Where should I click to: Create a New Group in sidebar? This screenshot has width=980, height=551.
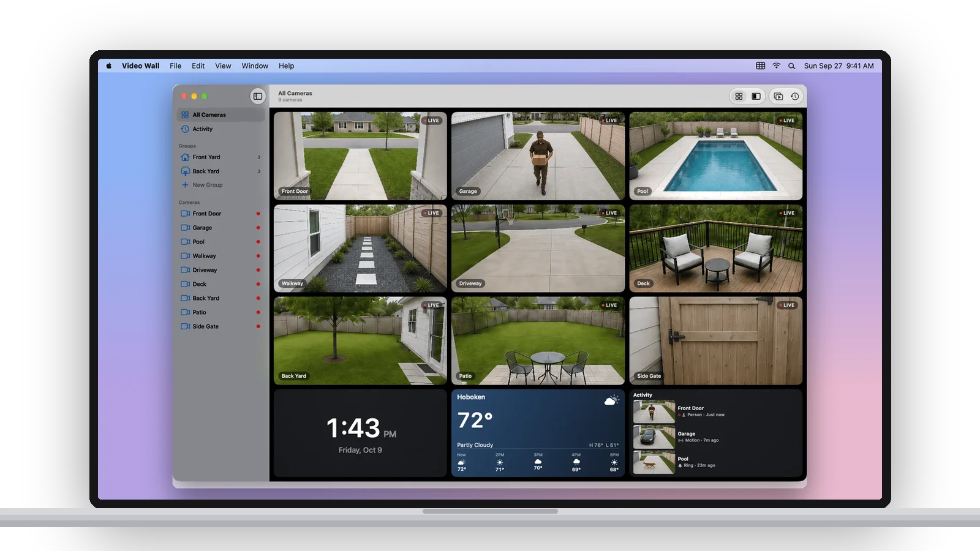coord(221,185)
